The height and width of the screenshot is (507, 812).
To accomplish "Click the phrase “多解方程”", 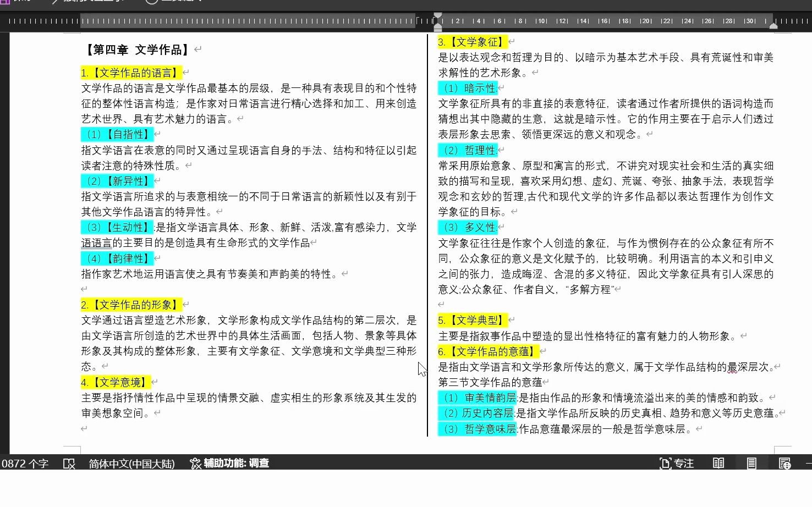I will click(589, 289).
